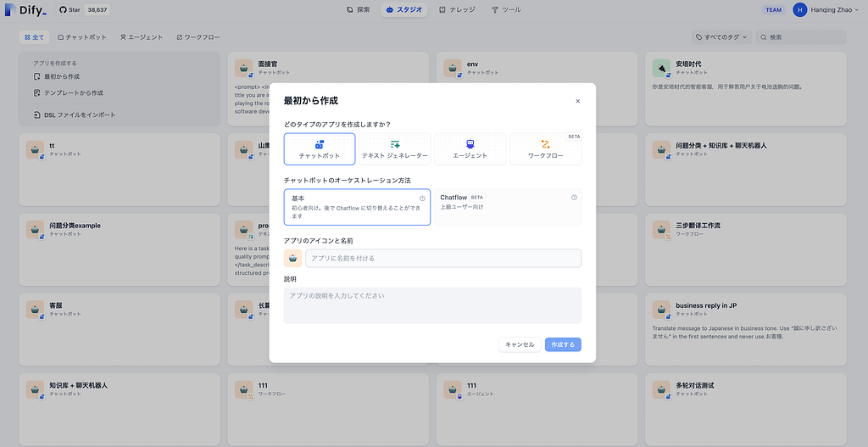
Task: Open the すべてのタグ dropdown filter
Action: click(721, 37)
